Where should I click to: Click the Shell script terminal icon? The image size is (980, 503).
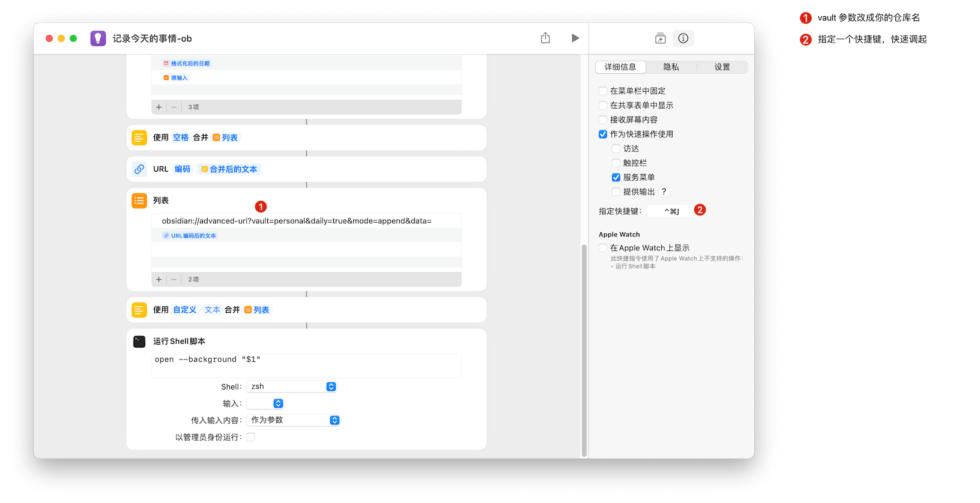point(139,342)
